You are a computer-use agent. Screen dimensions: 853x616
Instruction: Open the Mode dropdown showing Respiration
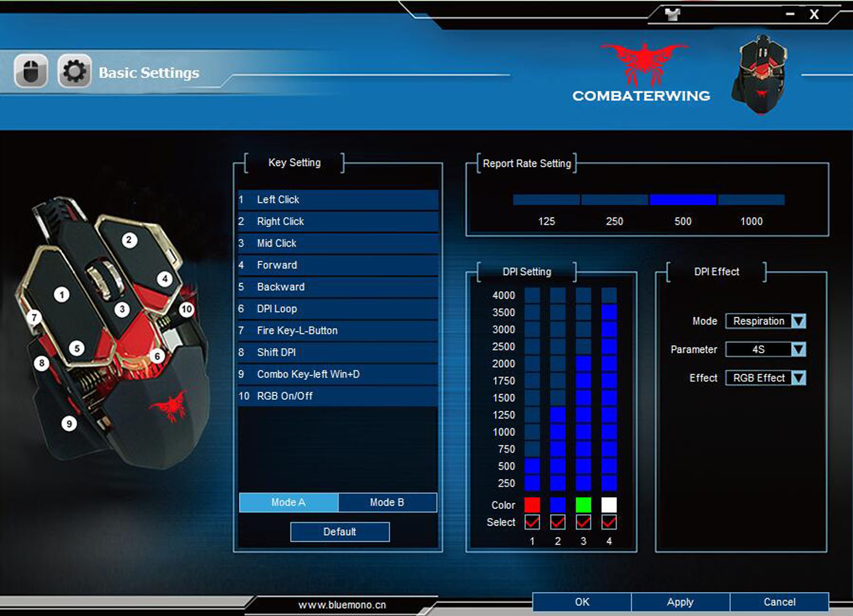(x=766, y=321)
